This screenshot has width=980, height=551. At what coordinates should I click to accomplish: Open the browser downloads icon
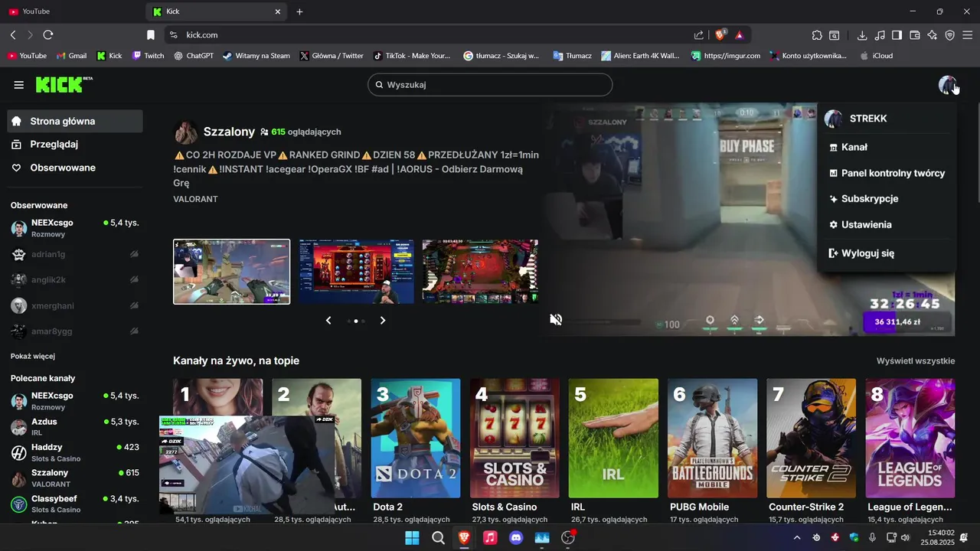(x=862, y=35)
